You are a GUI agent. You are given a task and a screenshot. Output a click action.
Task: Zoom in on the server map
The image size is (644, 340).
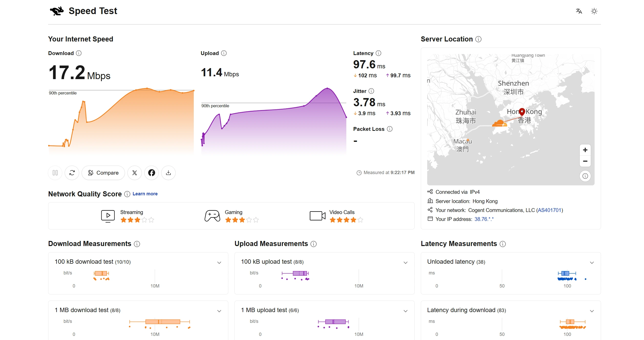click(585, 150)
